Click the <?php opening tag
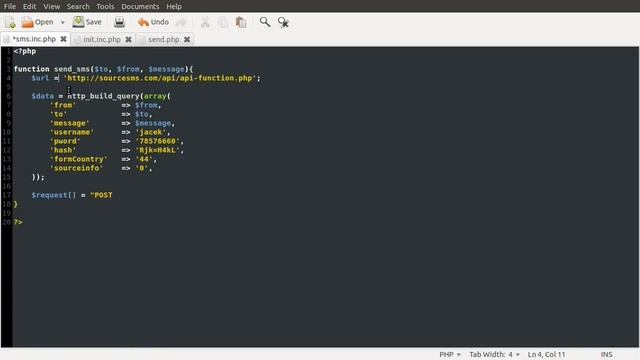This screenshot has height=360, width=640. coord(25,51)
